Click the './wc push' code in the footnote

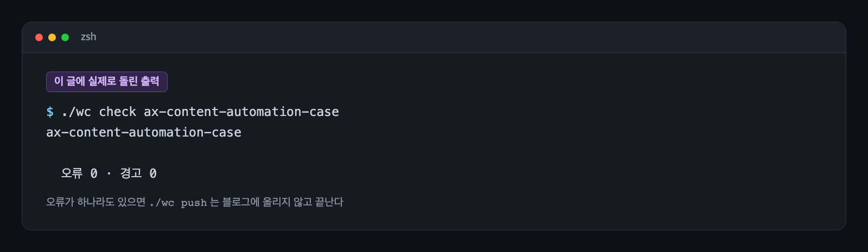coord(178,203)
